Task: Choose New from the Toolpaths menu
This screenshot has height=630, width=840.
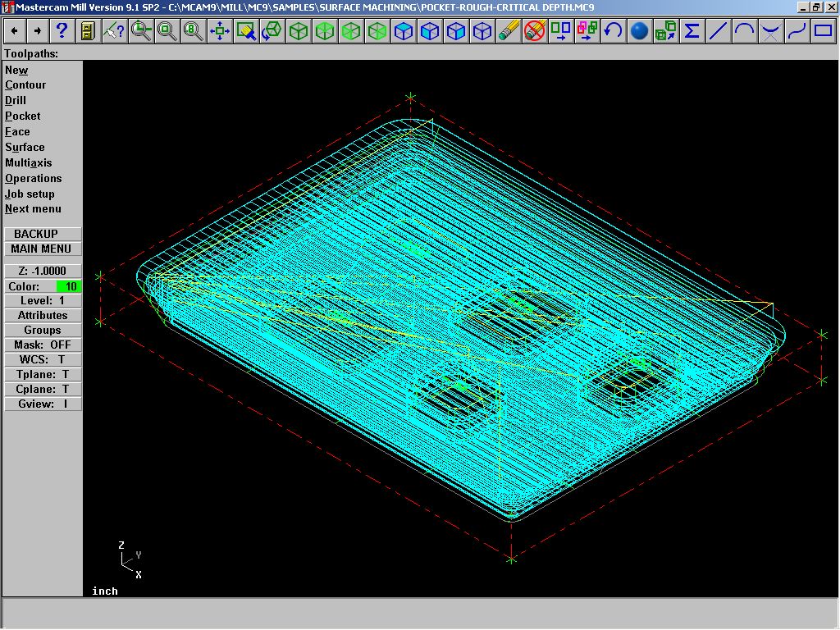Action: tap(16, 70)
